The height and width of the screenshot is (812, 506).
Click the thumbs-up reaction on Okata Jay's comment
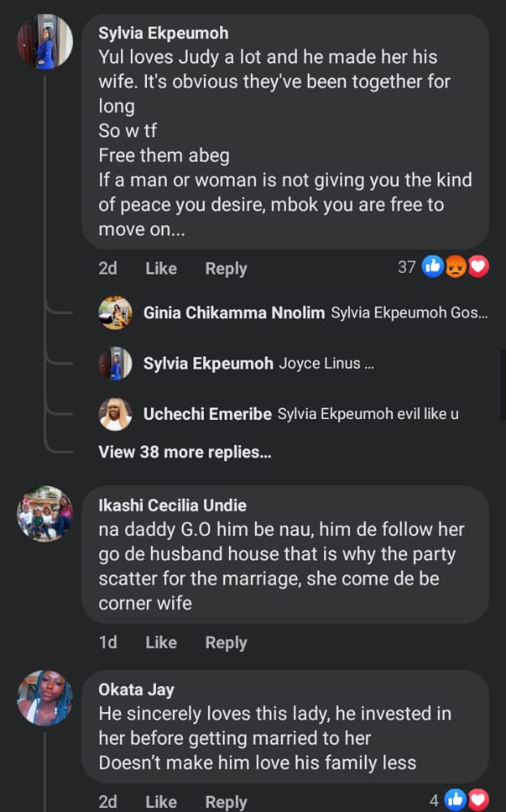[x=456, y=800]
